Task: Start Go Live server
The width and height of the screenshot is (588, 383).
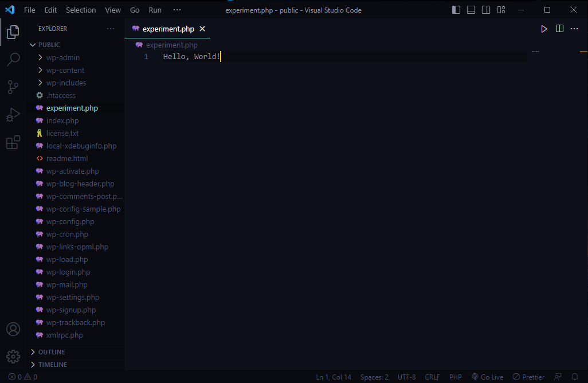Action: tap(487, 377)
